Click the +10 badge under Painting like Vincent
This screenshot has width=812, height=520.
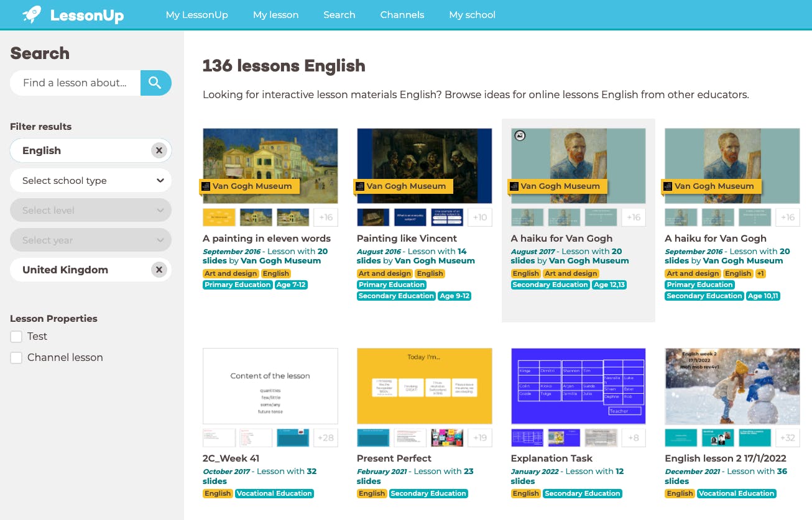(480, 217)
